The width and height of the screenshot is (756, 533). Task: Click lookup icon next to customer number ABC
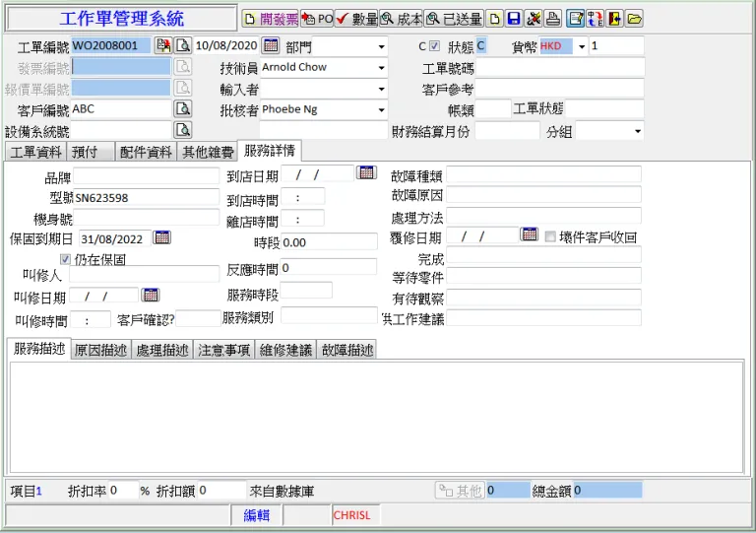[182, 108]
